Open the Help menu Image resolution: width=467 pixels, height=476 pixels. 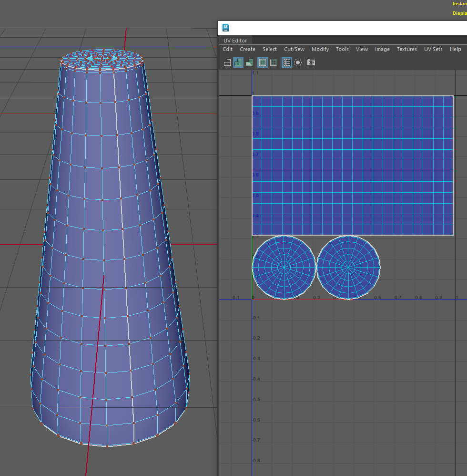tap(455, 49)
